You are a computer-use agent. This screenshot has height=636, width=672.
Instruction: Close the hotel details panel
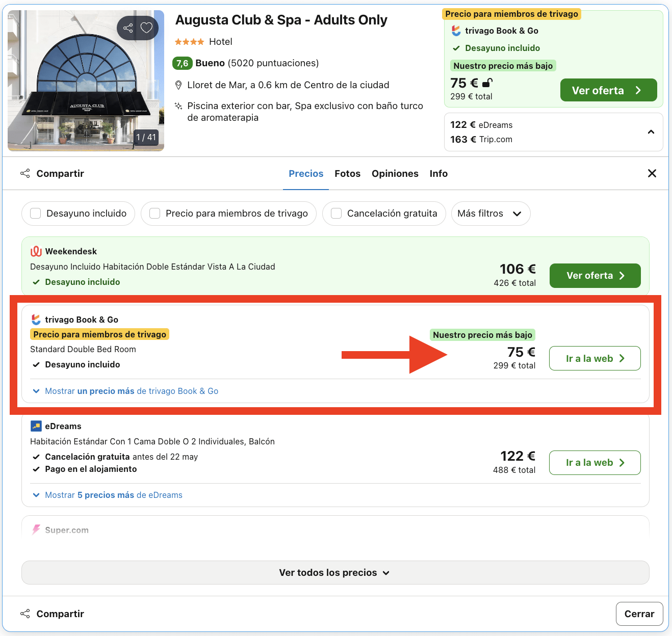click(x=652, y=174)
